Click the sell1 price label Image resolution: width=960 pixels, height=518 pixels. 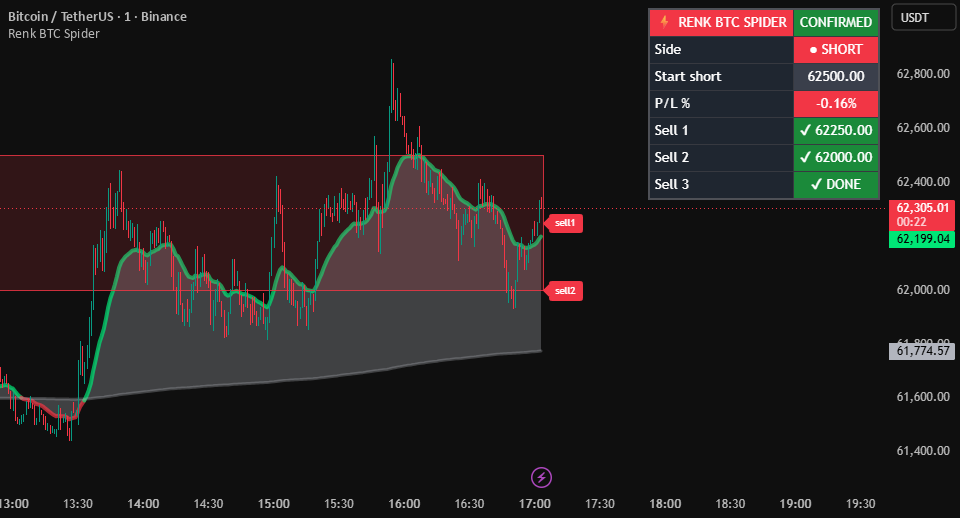click(564, 223)
